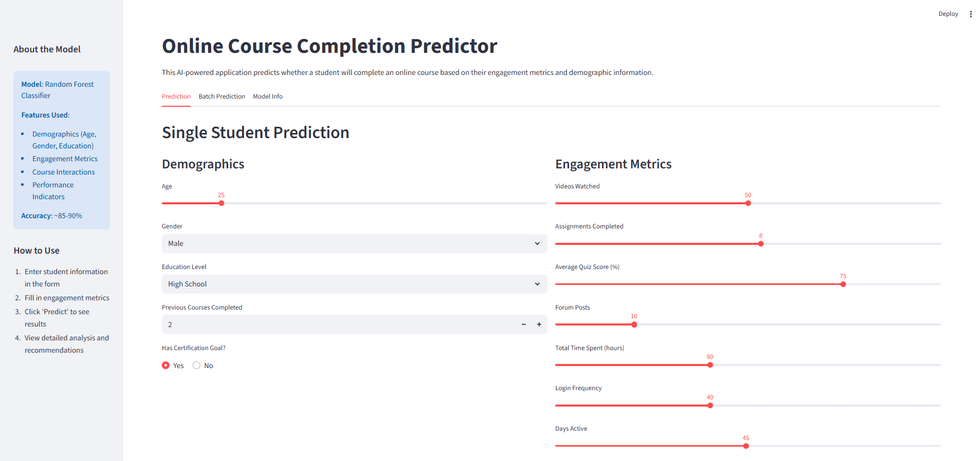Click the Assignments Completed slider thumb

761,244
